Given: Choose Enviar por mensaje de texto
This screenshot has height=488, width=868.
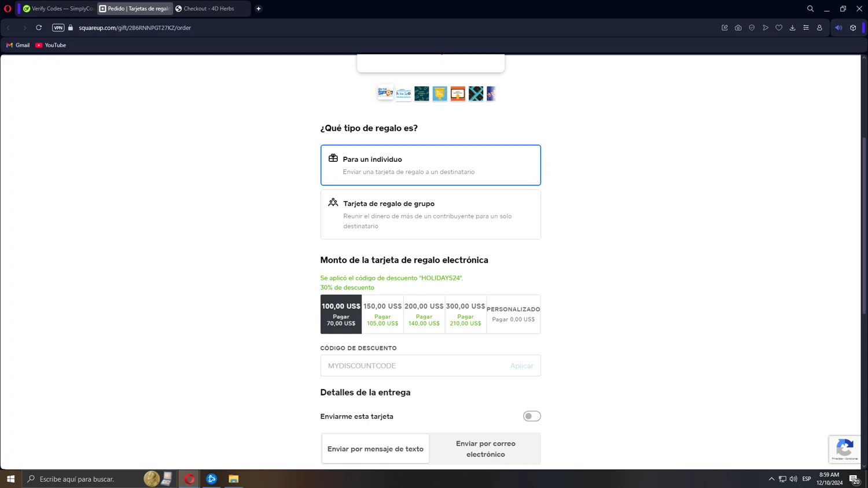Looking at the screenshot, I should pyautogui.click(x=376, y=449).
